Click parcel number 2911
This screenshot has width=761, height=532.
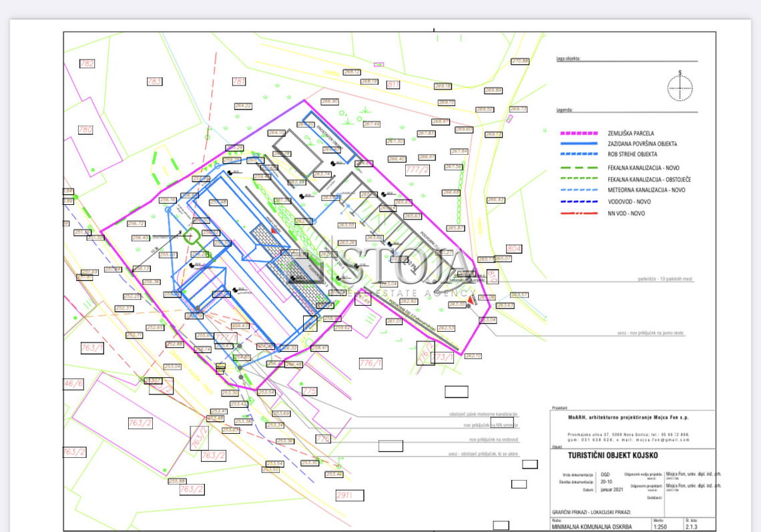click(350, 495)
